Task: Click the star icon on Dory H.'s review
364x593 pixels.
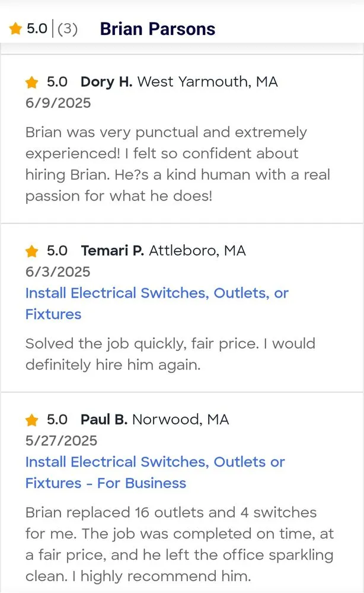Action: [x=32, y=82]
